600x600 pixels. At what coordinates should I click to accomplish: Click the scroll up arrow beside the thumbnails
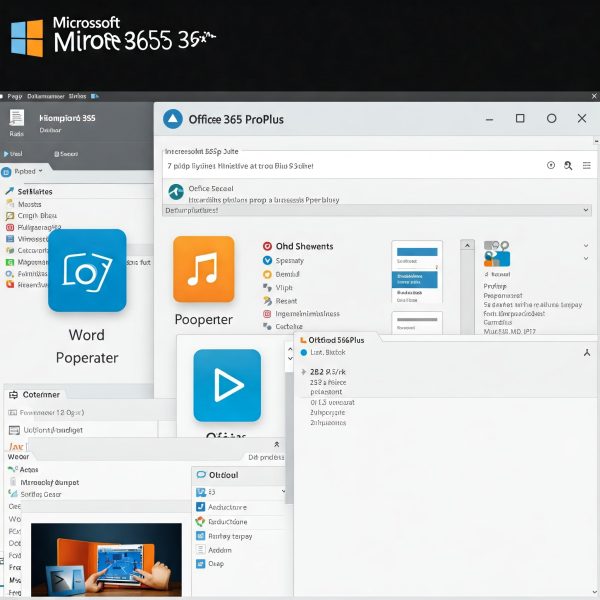467,245
